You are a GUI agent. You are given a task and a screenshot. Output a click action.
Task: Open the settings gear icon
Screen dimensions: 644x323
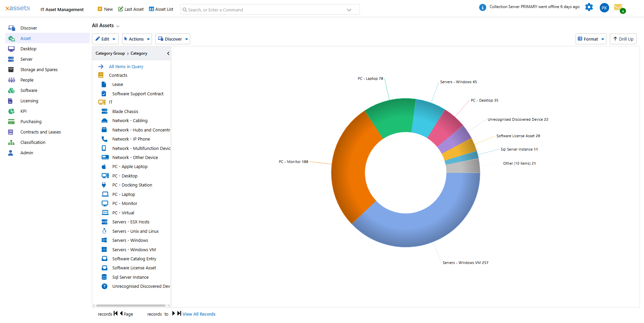[x=589, y=7]
